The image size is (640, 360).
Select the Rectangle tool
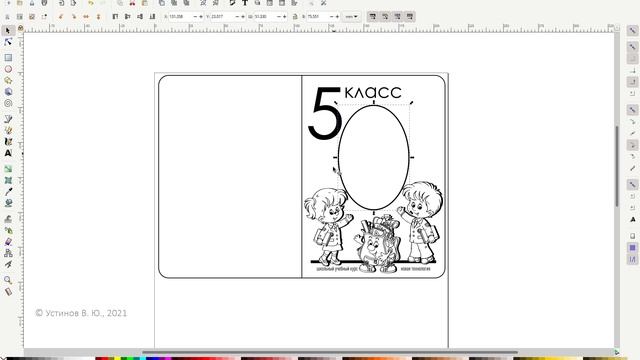click(8, 58)
